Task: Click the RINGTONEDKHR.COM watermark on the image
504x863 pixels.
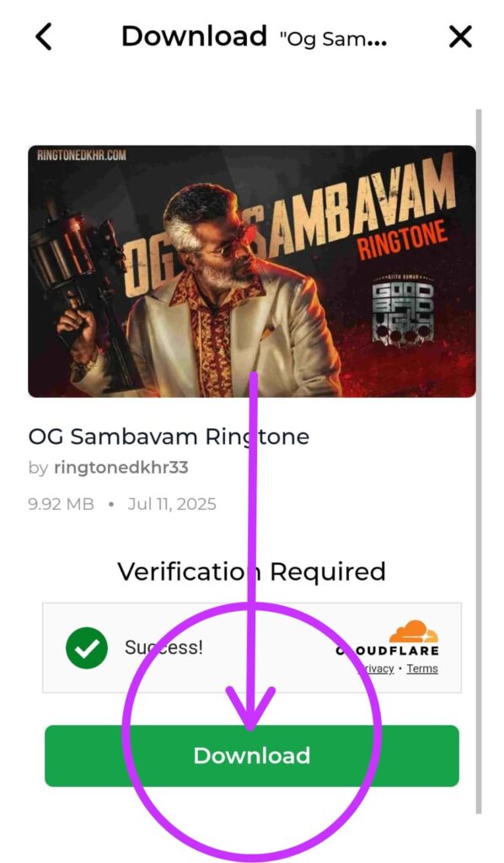Action: [x=82, y=155]
